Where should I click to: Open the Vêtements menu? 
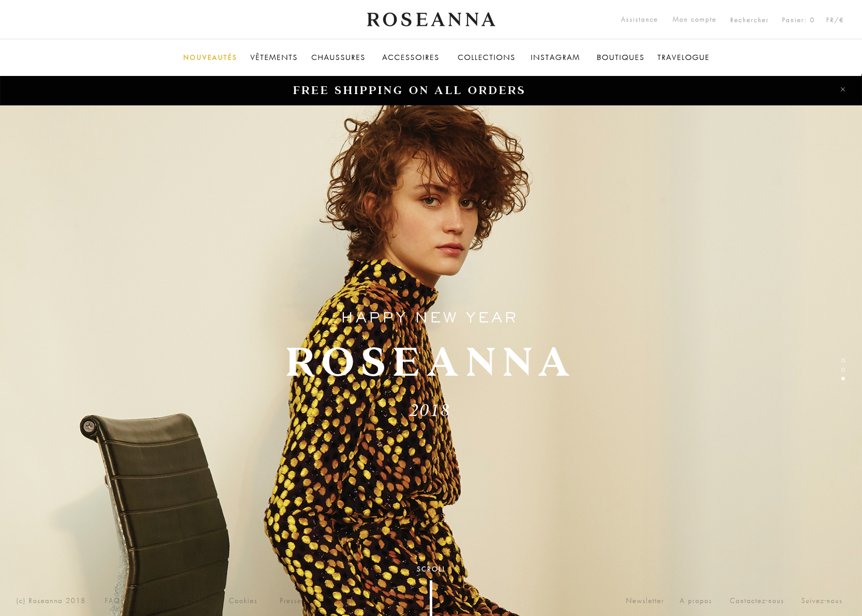click(x=274, y=57)
